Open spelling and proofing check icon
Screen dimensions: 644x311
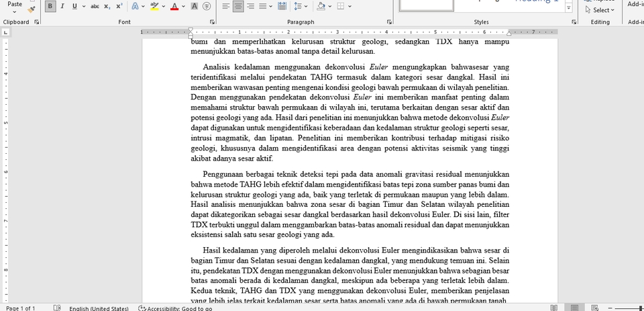[x=57, y=308]
